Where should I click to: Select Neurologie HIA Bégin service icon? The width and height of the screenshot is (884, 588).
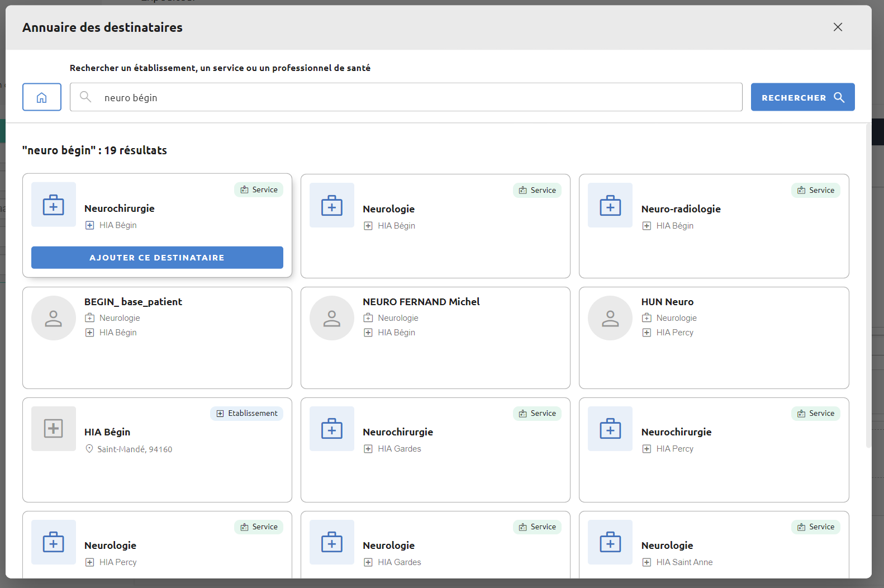(x=332, y=205)
